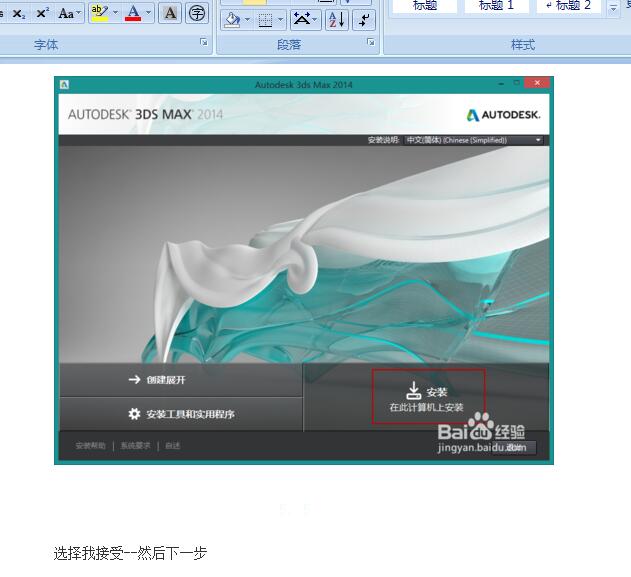Open installer language dropdown 中文(简体)
631x577 pixels.
(x=473, y=141)
